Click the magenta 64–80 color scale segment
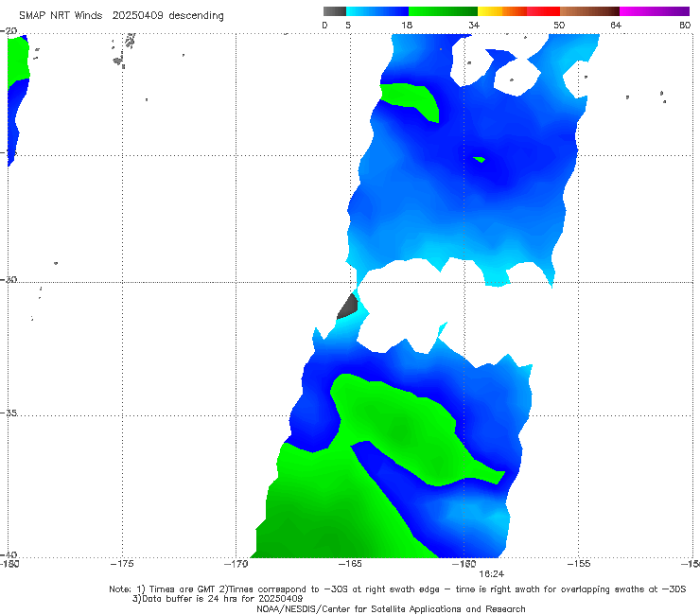The width and height of the screenshot is (700, 615). click(655, 11)
